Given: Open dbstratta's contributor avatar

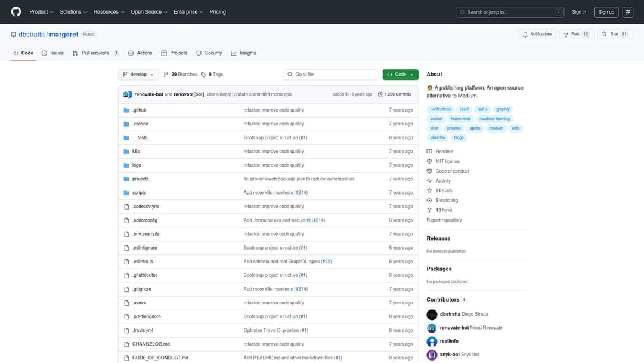Looking at the screenshot, I should [x=432, y=315].
